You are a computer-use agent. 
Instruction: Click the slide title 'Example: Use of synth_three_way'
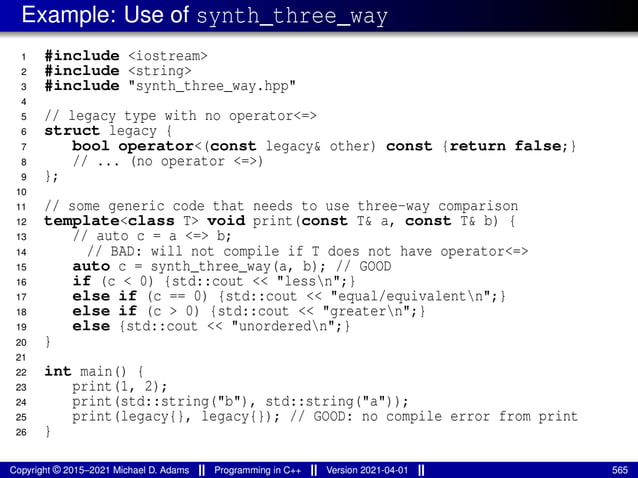point(205,15)
